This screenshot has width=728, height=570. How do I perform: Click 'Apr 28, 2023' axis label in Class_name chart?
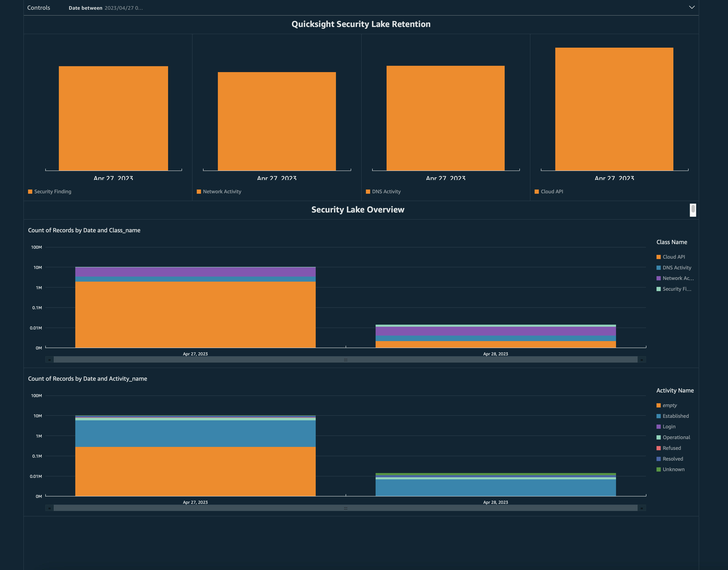[x=496, y=354]
